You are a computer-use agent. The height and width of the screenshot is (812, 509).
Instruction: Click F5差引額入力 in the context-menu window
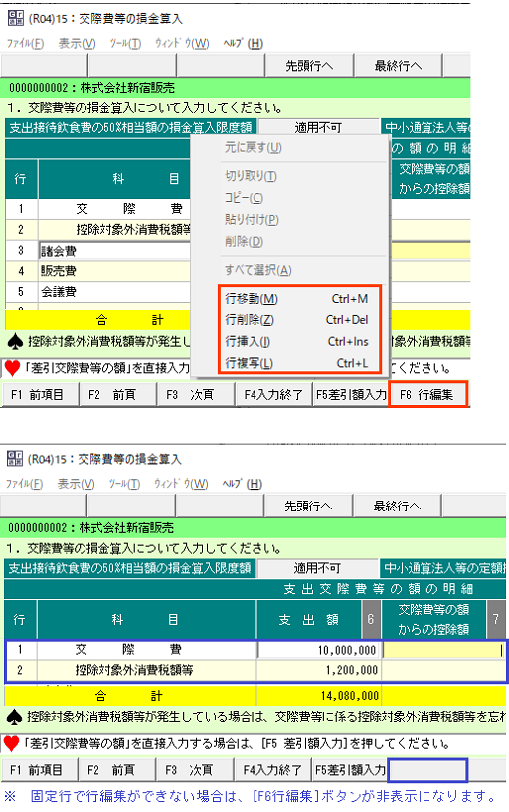click(x=351, y=395)
